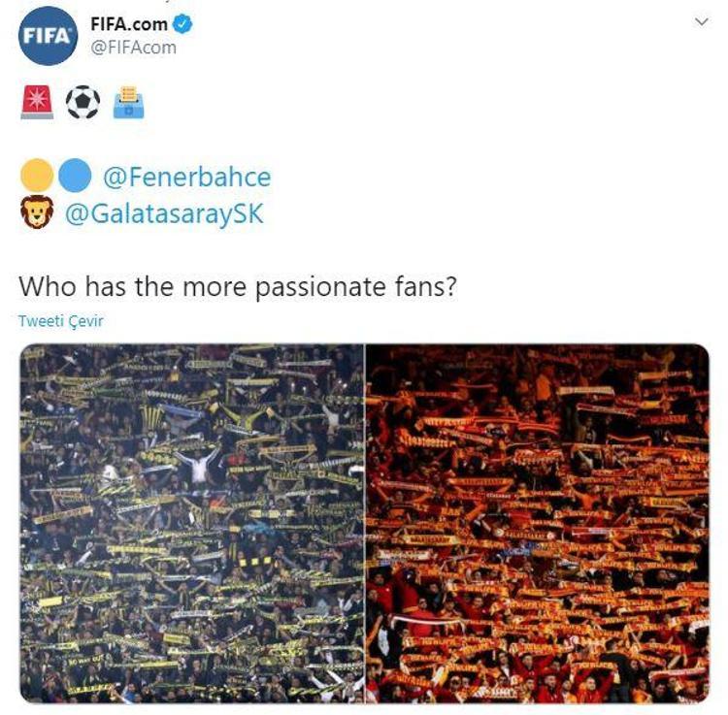Open the FIFA profile avatar
The image size is (728, 715).
pos(48,36)
